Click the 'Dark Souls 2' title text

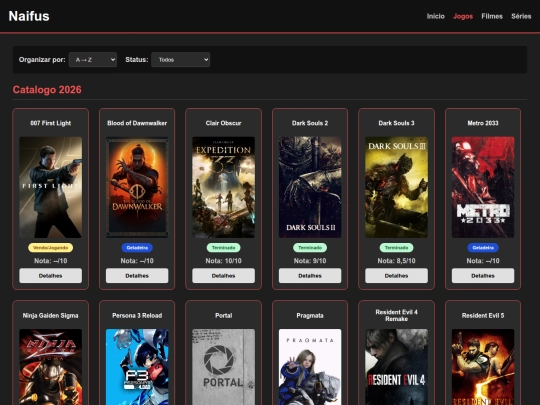[310, 123]
